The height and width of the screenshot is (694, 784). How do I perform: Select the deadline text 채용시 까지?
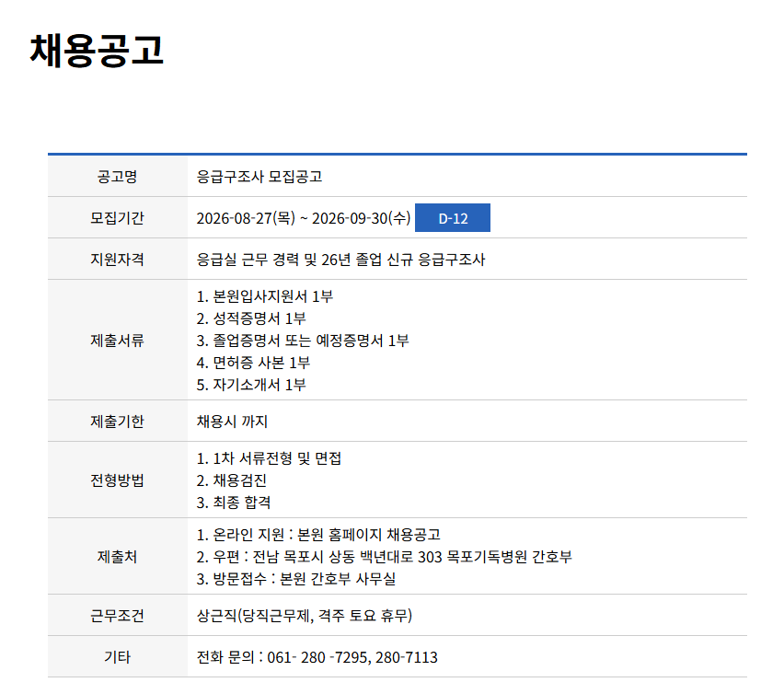pos(232,422)
